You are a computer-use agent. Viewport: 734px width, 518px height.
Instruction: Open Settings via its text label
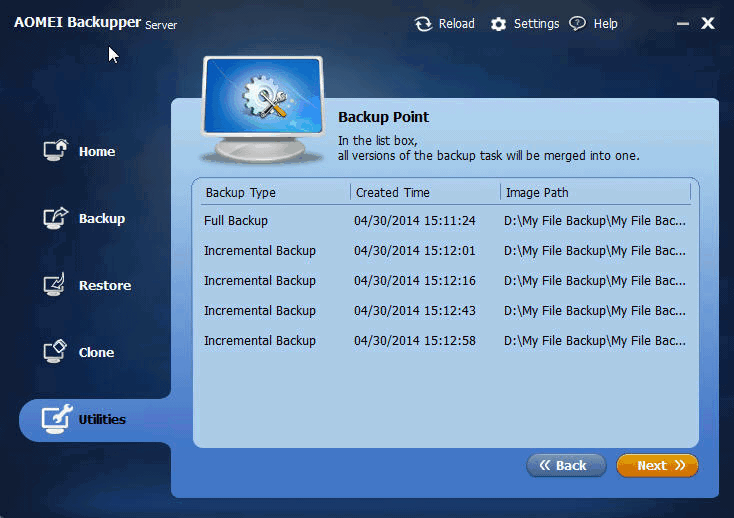[x=536, y=24]
